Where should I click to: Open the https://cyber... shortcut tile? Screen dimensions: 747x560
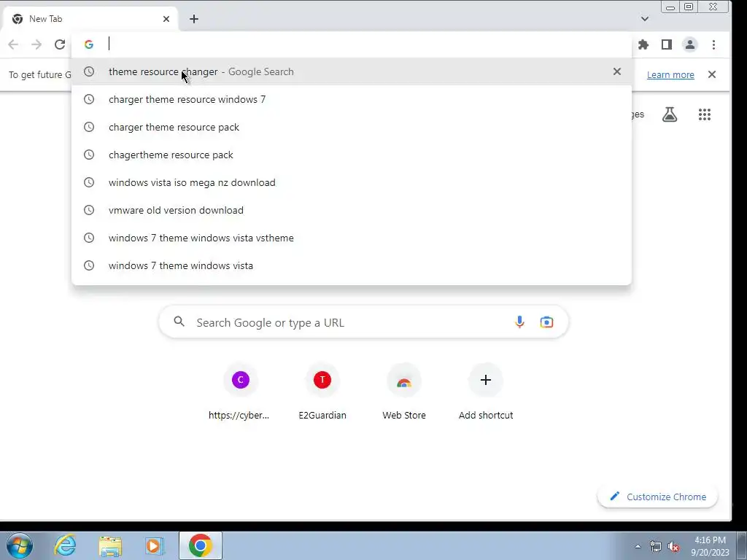pos(240,393)
